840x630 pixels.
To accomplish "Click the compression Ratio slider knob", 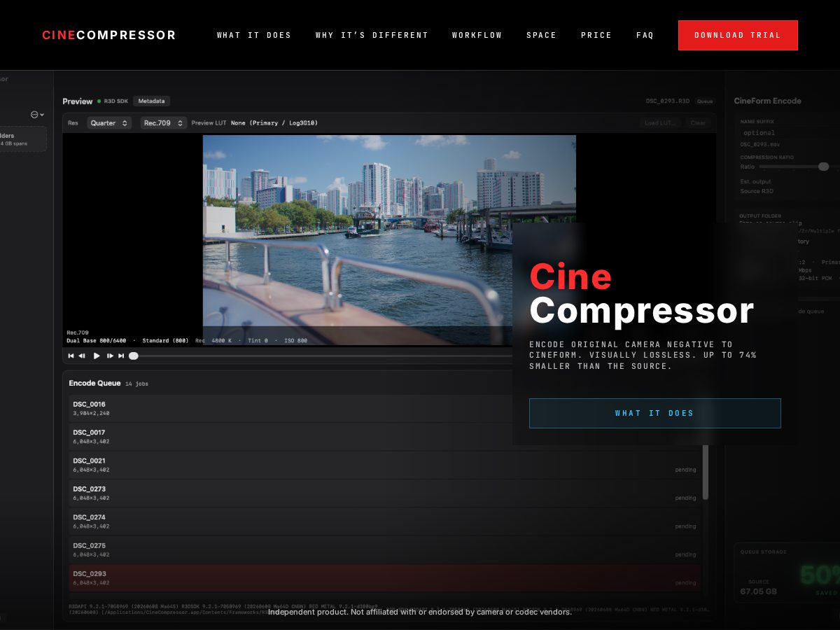I will point(823,167).
